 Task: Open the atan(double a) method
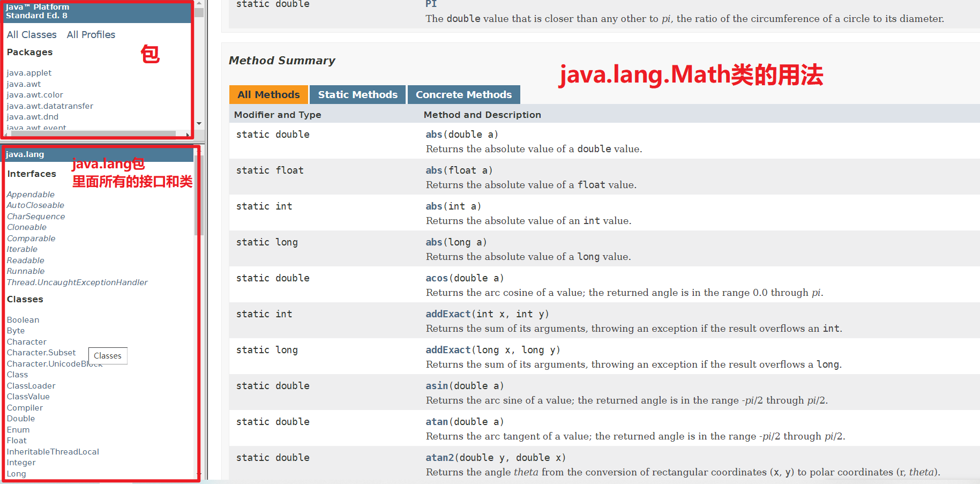coord(437,422)
